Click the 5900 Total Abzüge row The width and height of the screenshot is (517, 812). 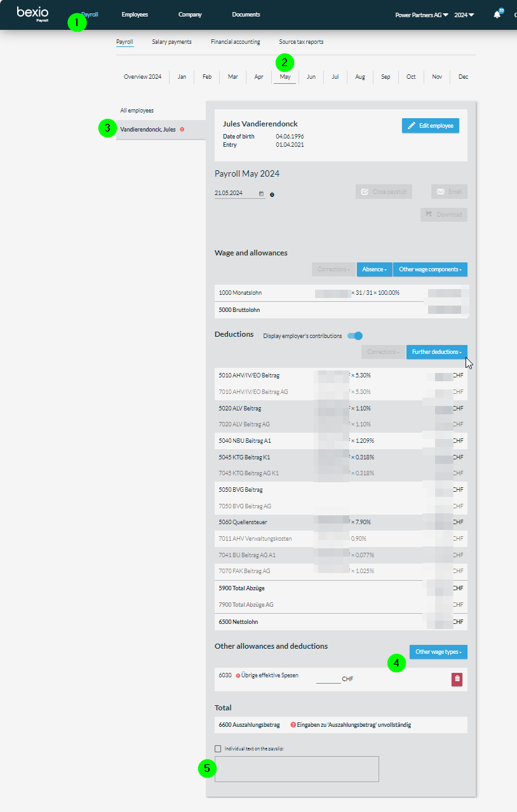pyautogui.click(x=341, y=588)
